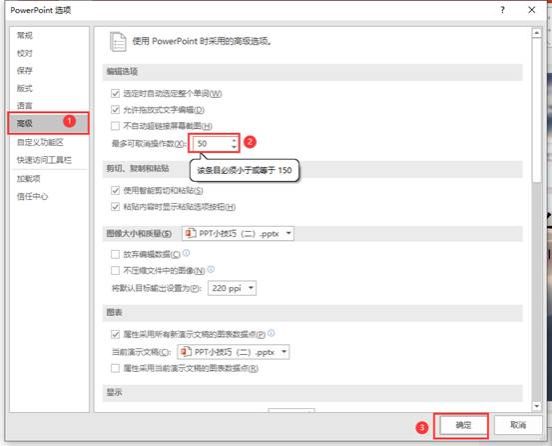Viewport: 552px width, 446px height.
Task: Open 信任中心 category in sidebar
Action: [32, 196]
